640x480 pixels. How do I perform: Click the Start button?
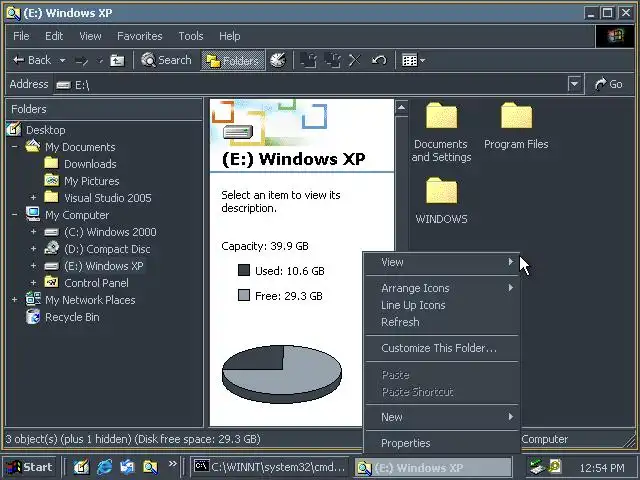pyautogui.click(x=29, y=467)
